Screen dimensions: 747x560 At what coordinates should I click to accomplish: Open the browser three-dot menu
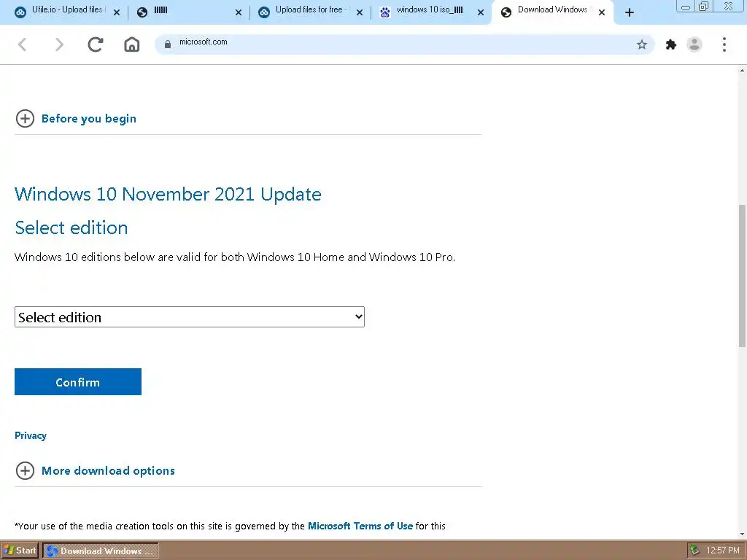tap(724, 44)
